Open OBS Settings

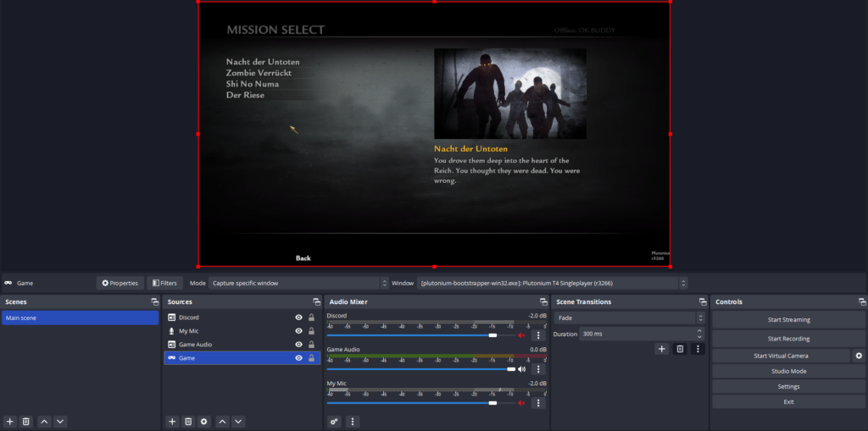click(789, 387)
